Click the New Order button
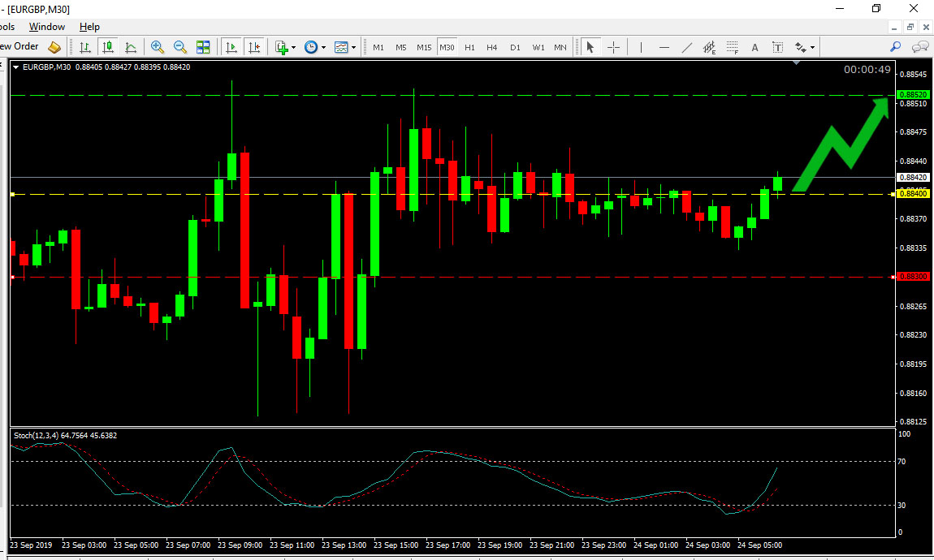The image size is (934, 560). pyautogui.click(x=19, y=46)
